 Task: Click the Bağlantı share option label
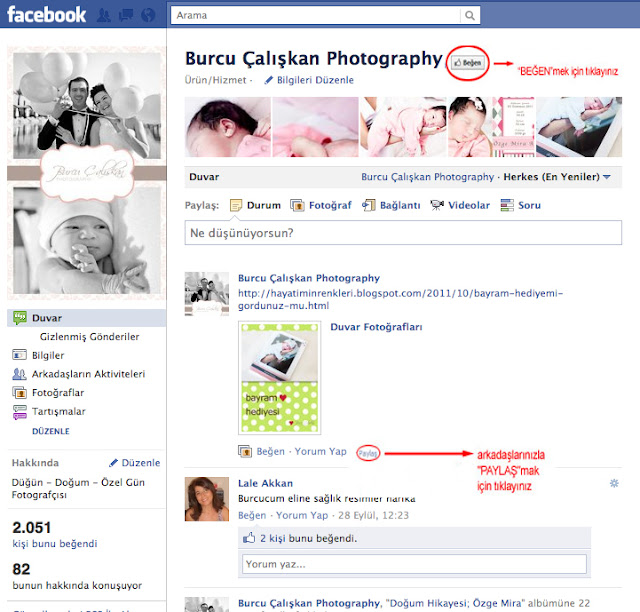(400, 205)
